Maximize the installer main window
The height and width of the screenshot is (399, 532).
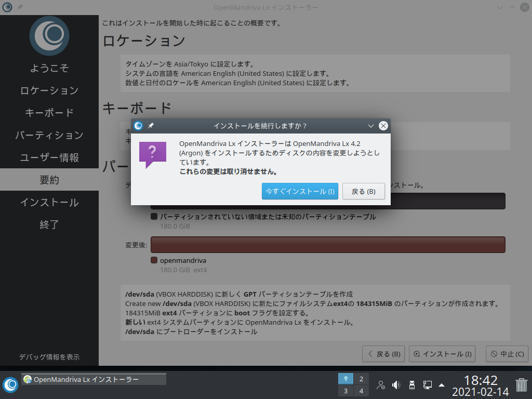[x=512, y=7]
